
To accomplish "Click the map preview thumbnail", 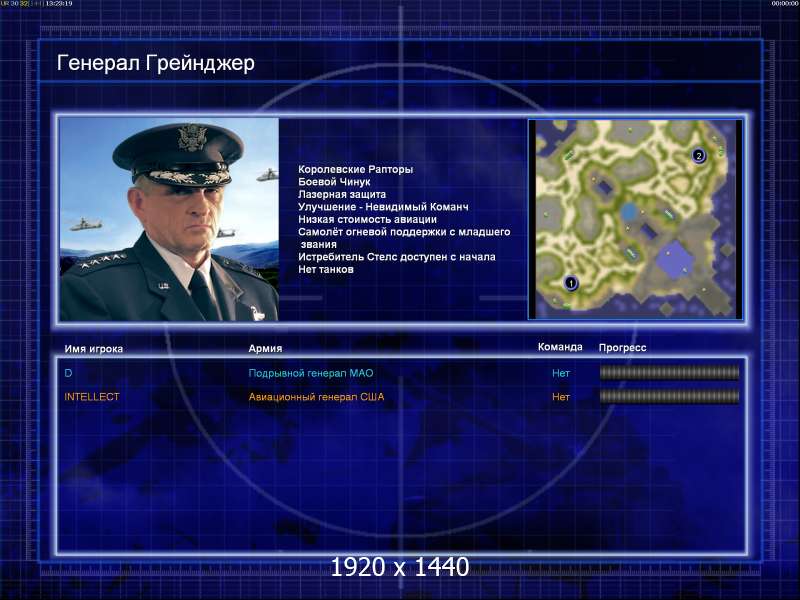I will click(635, 219).
